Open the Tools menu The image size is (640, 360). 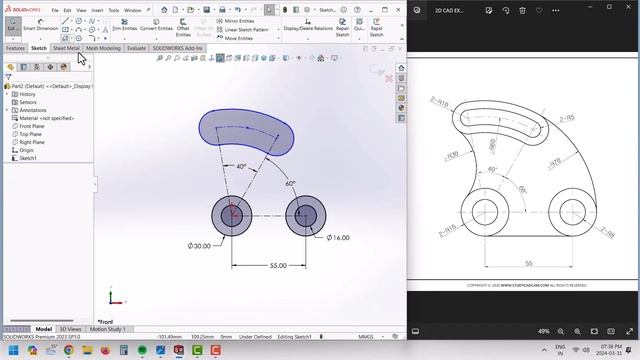113,10
